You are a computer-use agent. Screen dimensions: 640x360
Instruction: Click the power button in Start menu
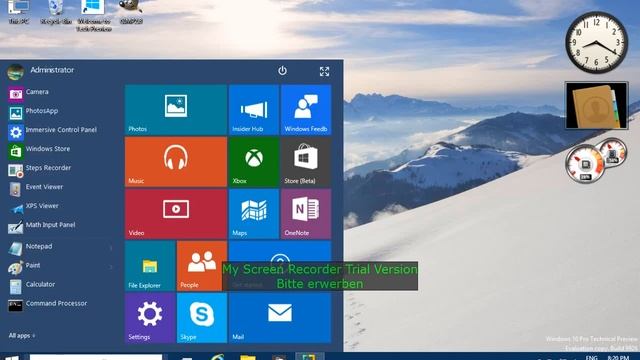pos(282,71)
